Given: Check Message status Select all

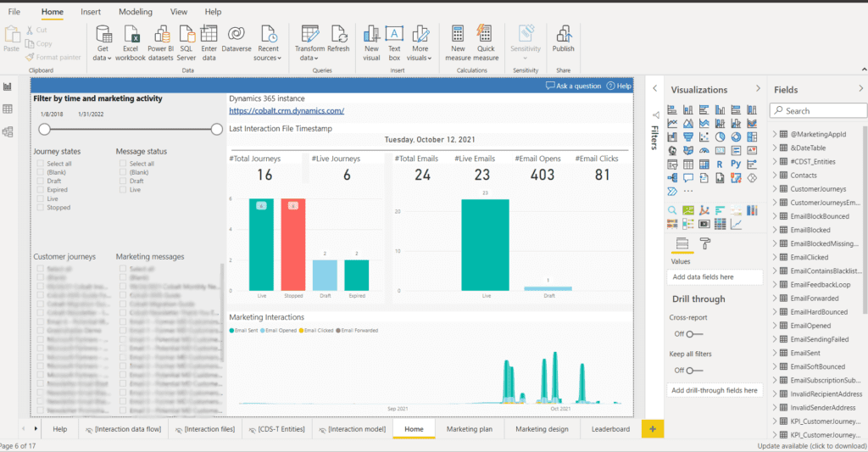Looking at the screenshot, I should click(x=123, y=164).
